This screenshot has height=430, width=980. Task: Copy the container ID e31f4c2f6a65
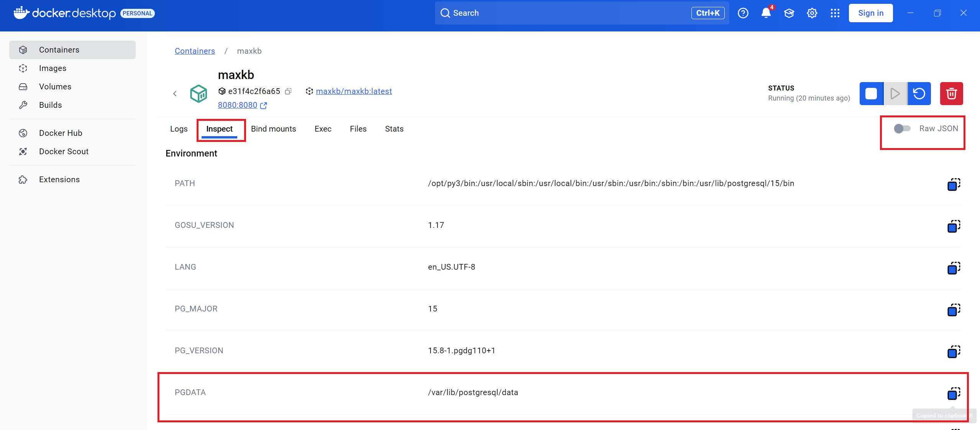289,91
